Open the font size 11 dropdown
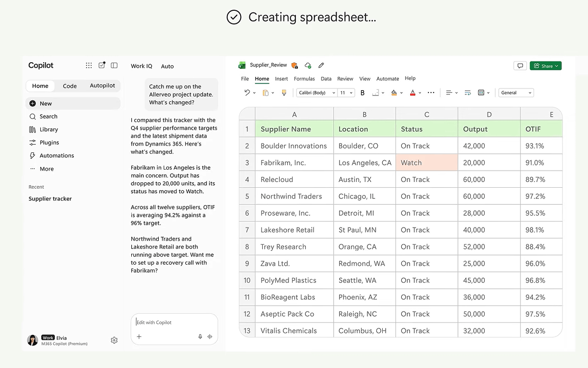Screen dimensions: 588x368 click(346, 93)
